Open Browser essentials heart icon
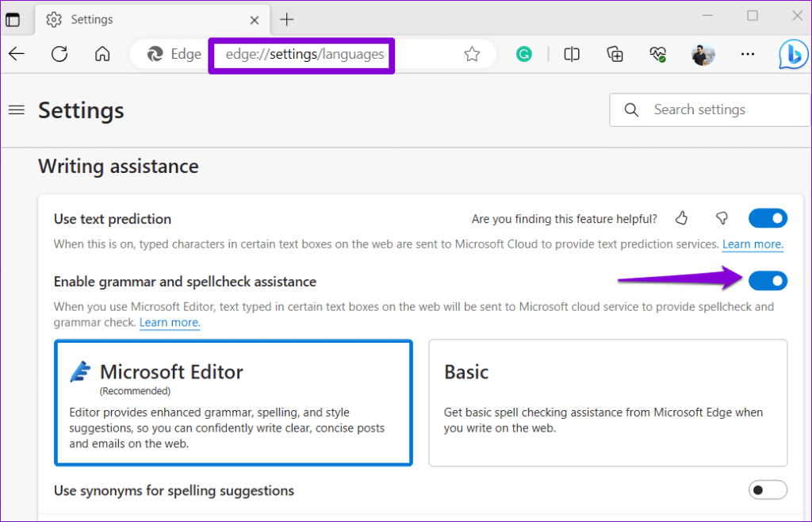The width and height of the screenshot is (812, 522). [657, 54]
